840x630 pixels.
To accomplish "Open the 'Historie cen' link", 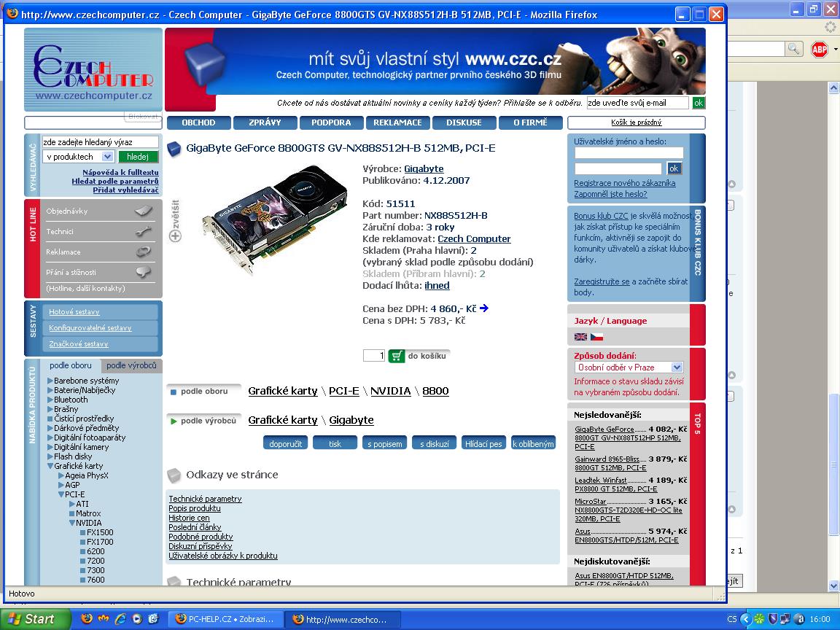I will [189, 518].
